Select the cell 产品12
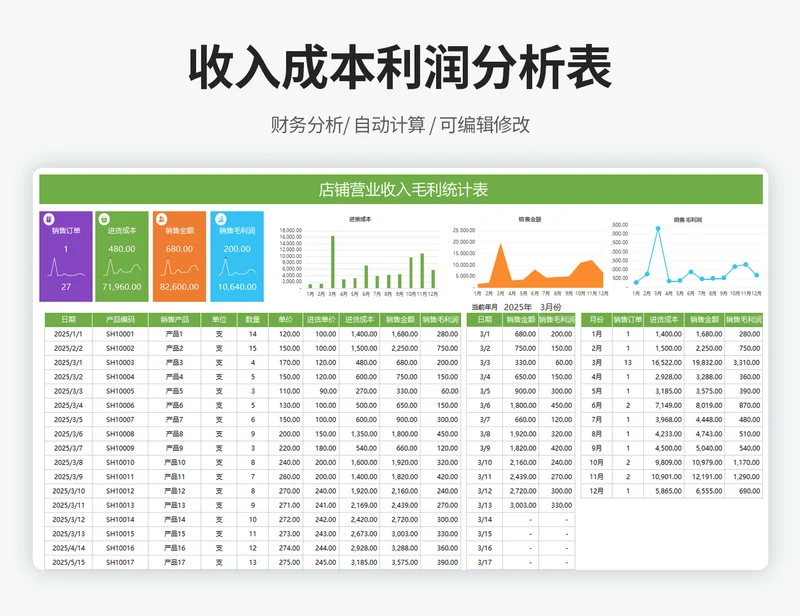 pyautogui.click(x=174, y=491)
